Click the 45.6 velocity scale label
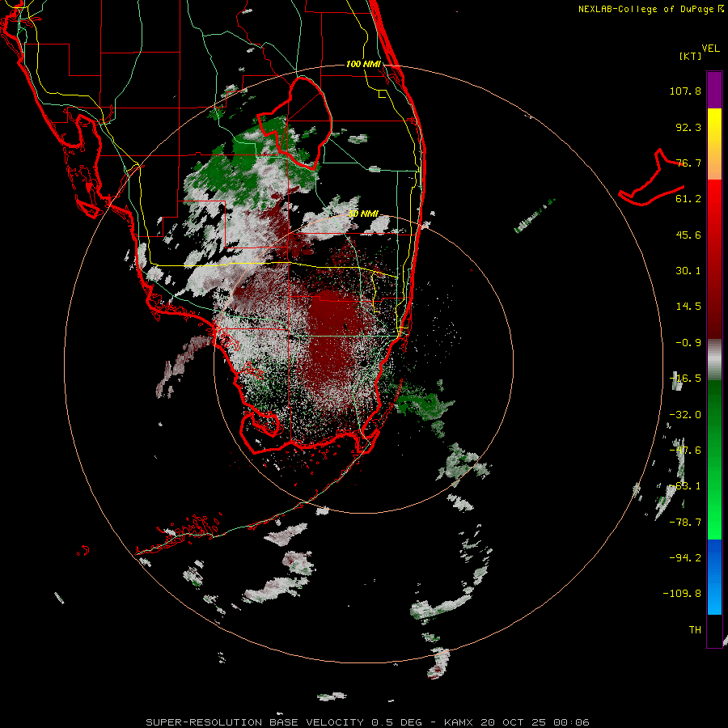The width and height of the screenshot is (728, 728). click(x=688, y=235)
